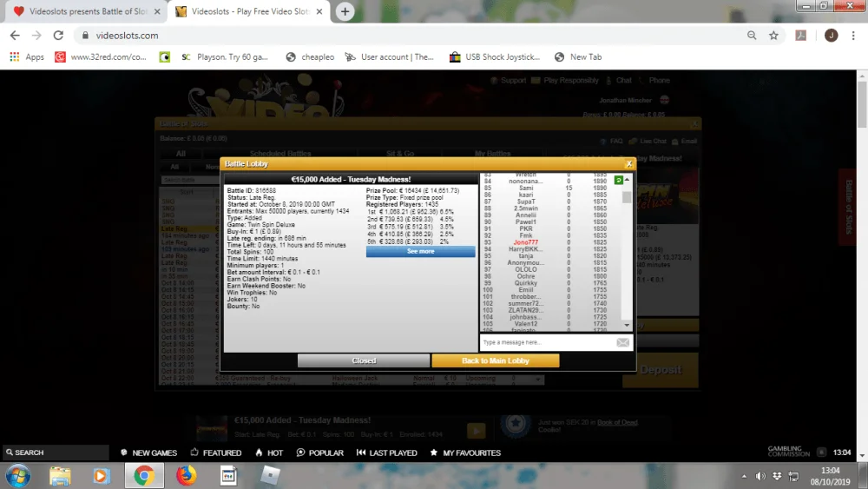Viewport: 868px width, 489px height.
Task: Open the Chrome three-dot menu
Action: point(853,36)
